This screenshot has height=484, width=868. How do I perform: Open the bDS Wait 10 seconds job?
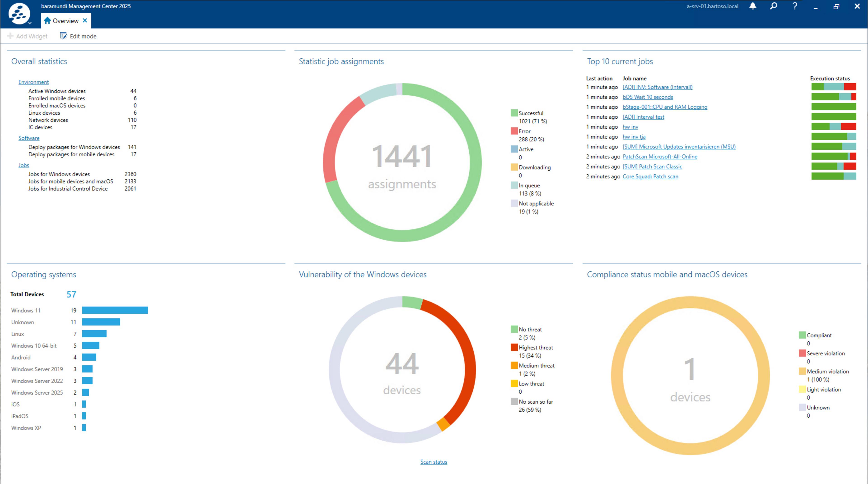click(x=648, y=97)
